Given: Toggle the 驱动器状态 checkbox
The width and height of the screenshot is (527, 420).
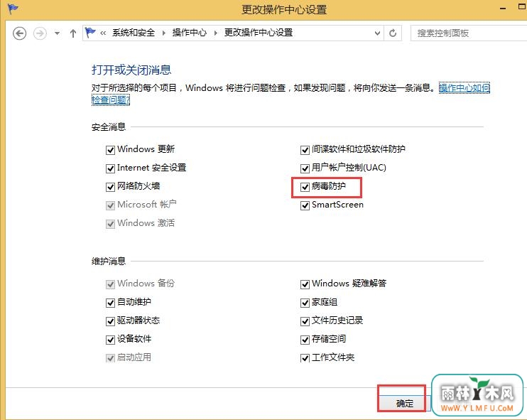Looking at the screenshot, I should pos(110,321).
